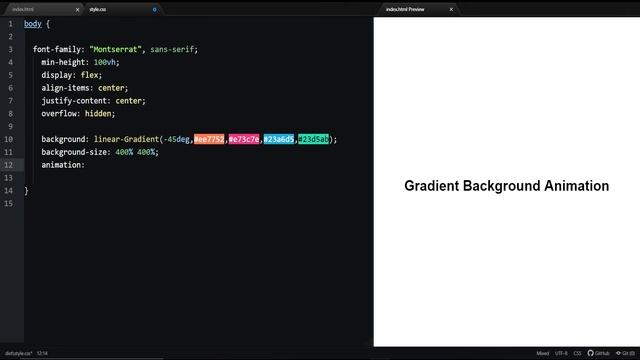This screenshot has width=640, height=360.
Task: Click the closing brace on line 14
Action: click(x=26, y=191)
